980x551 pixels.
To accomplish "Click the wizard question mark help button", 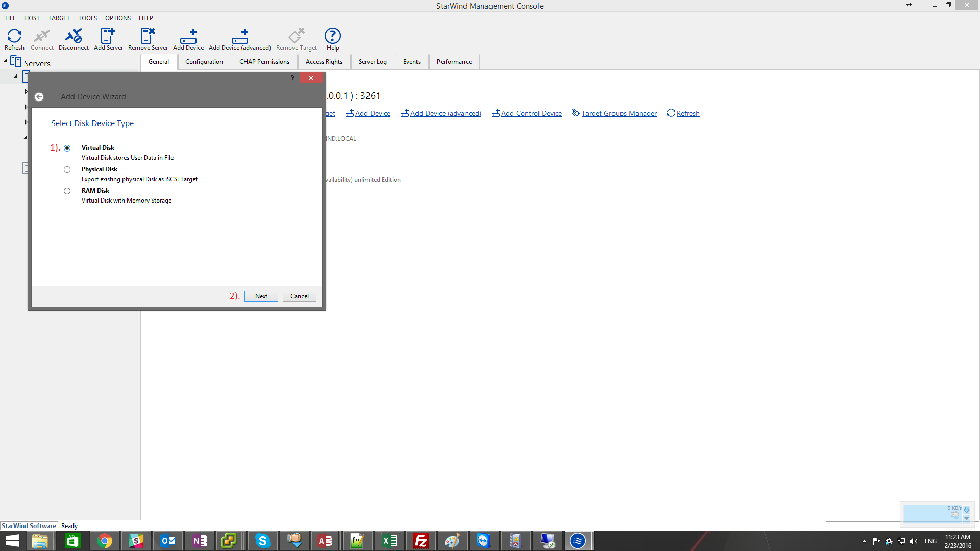I will point(292,78).
